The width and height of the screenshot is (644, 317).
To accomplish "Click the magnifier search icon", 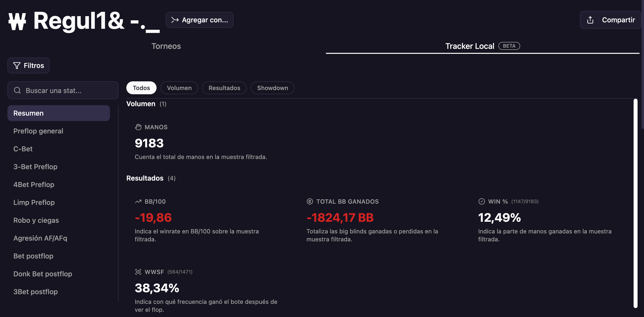I will [x=17, y=90].
